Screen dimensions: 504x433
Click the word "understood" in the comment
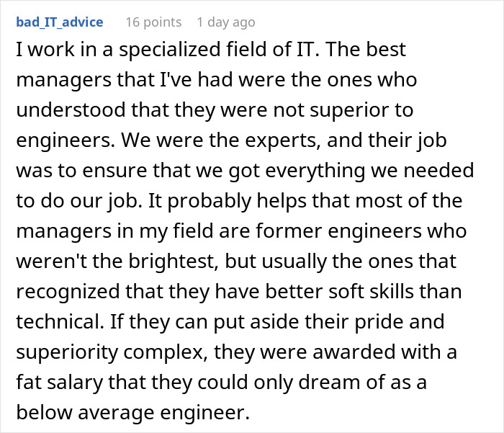pos(71,110)
